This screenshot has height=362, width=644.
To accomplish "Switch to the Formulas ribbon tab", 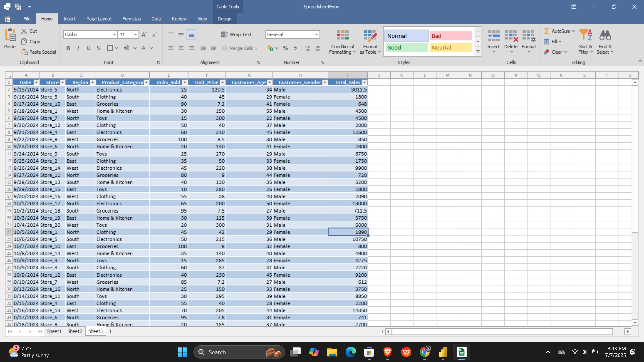I will click(x=131, y=19).
